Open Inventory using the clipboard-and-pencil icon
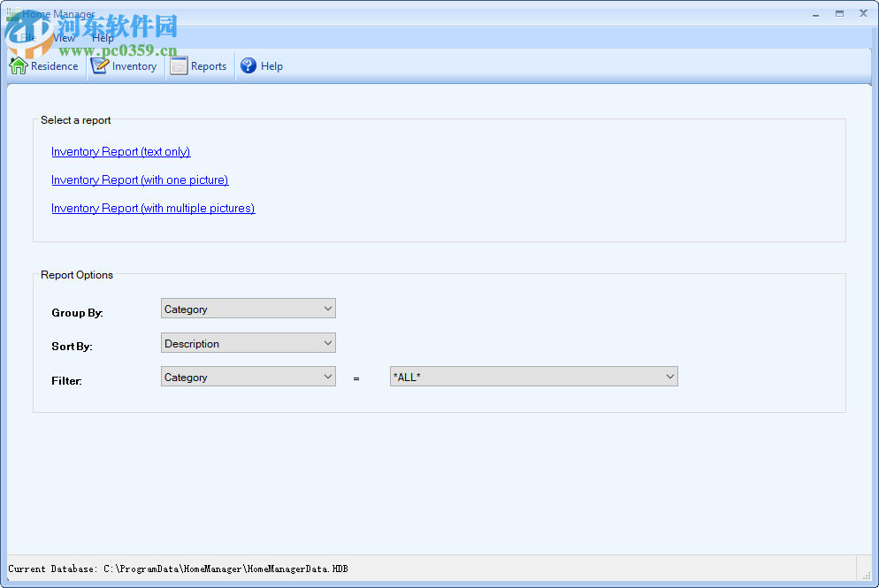This screenshot has height=588, width=879. (97, 65)
